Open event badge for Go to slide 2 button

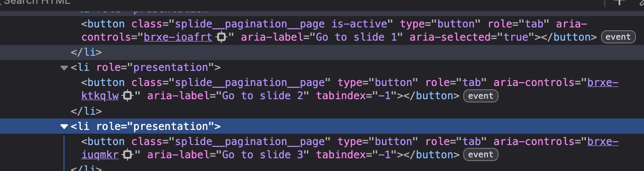(x=481, y=96)
